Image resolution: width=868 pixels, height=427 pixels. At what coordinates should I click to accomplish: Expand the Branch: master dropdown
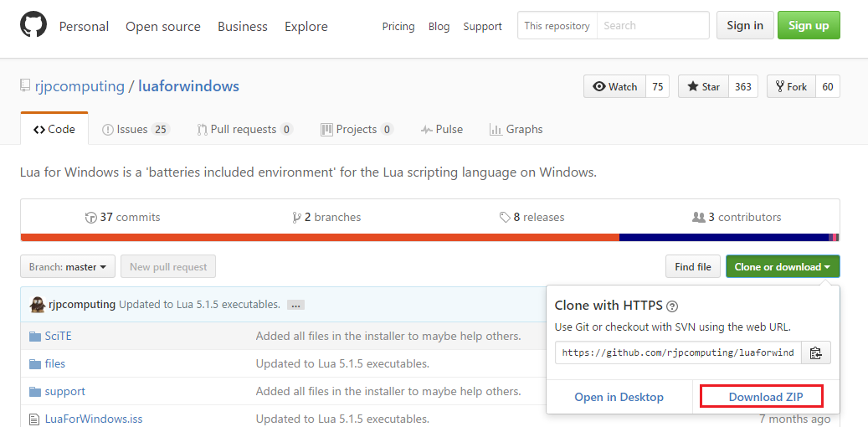[68, 266]
